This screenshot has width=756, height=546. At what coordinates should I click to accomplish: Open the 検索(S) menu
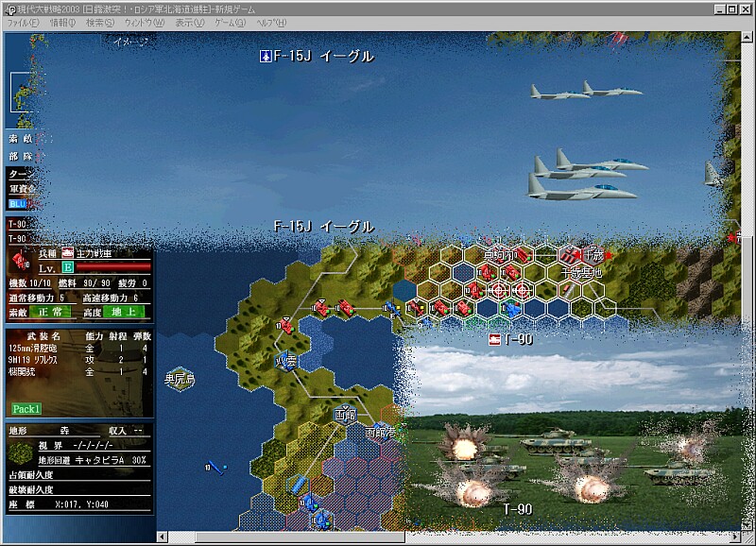(100, 23)
